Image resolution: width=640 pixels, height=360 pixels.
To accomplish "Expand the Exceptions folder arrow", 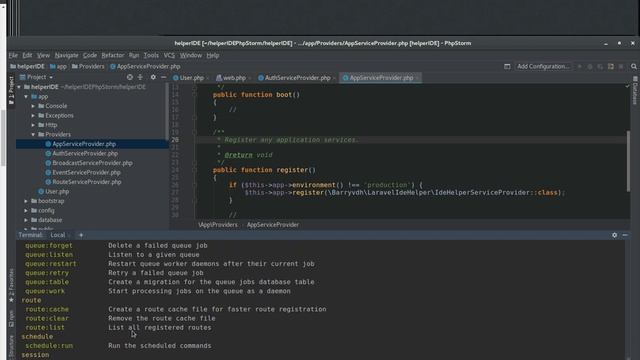I will tap(33, 116).
